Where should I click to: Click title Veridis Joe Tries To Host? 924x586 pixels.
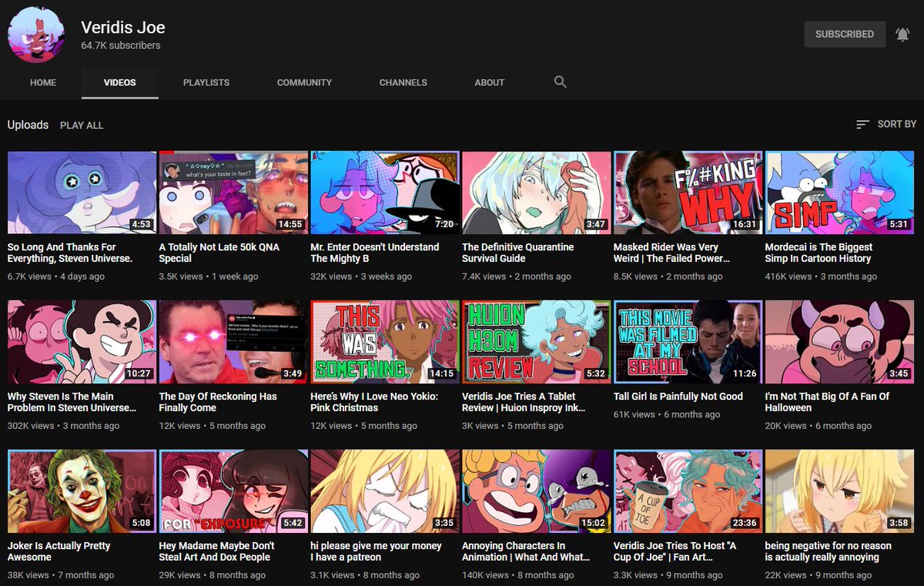[x=675, y=551]
